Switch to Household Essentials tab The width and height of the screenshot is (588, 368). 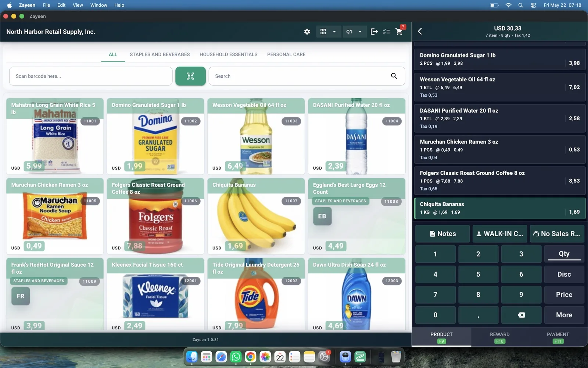click(228, 54)
